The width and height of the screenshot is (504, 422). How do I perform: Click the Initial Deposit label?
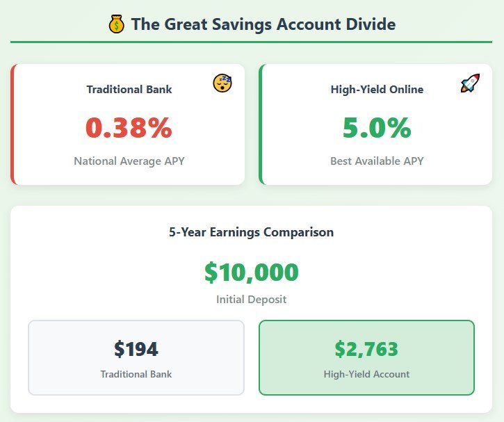point(252,299)
